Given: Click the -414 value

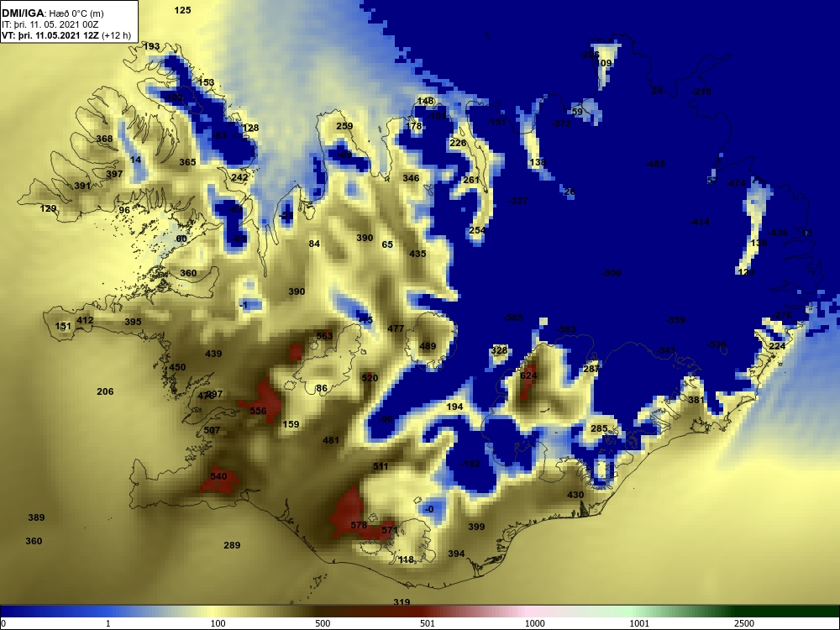Looking at the screenshot, I should coord(700,222).
